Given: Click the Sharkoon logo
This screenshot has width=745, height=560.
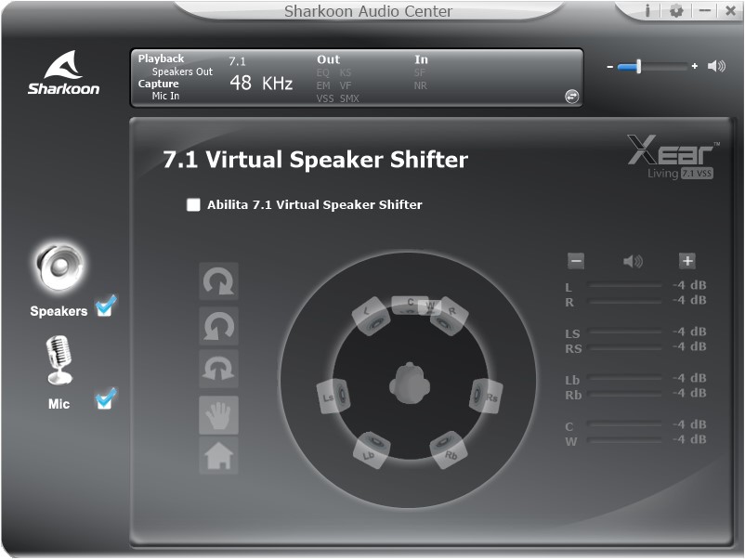Looking at the screenshot, I should [x=63, y=72].
